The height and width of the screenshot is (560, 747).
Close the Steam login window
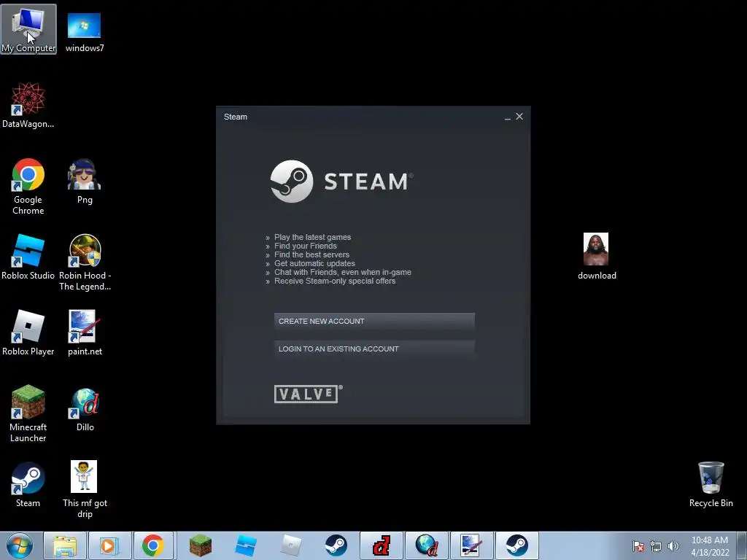(519, 116)
